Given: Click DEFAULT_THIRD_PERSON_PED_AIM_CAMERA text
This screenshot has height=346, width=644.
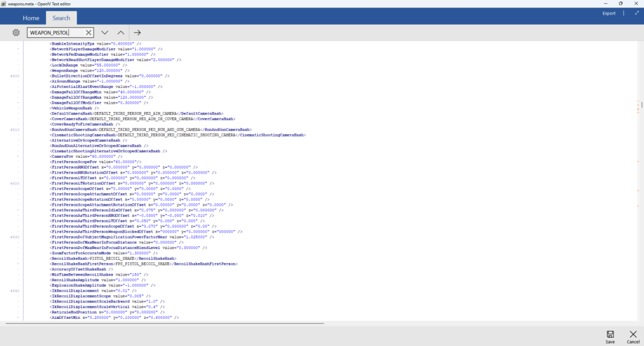Looking at the screenshot, I should click(135, 113).
